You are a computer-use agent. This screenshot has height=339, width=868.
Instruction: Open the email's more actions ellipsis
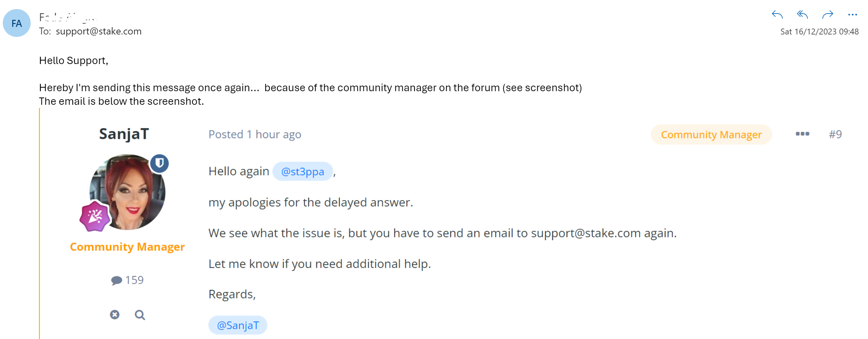tap(853, 15)
